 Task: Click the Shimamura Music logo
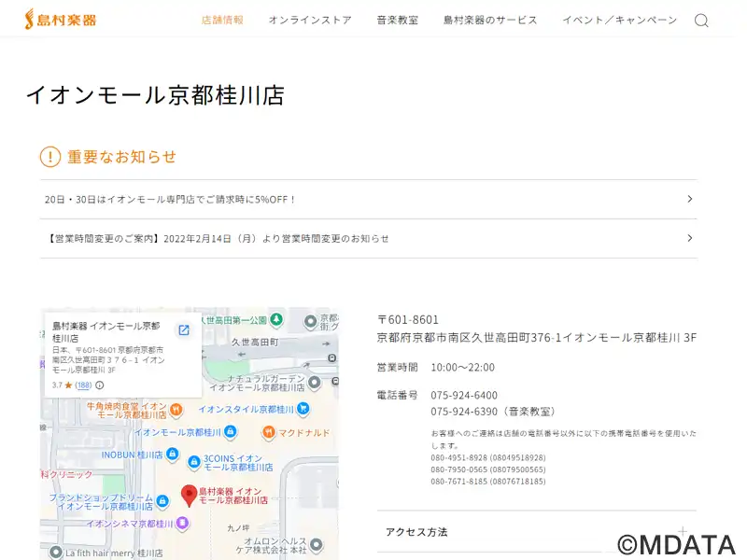click(60, 19)
